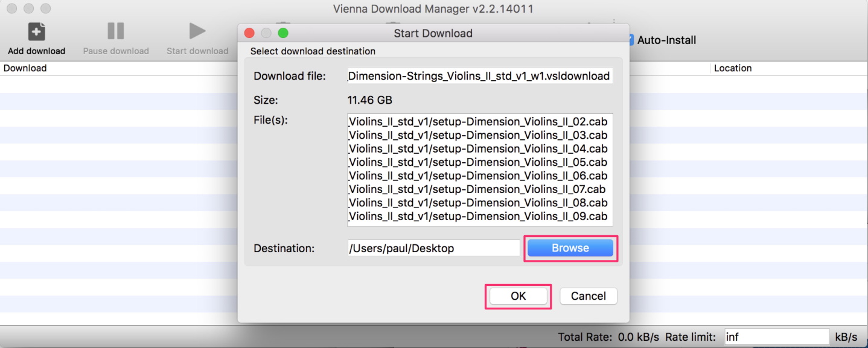Confirm the download with OK
Screen dimensions: 868x348
[x=518, y=296]
